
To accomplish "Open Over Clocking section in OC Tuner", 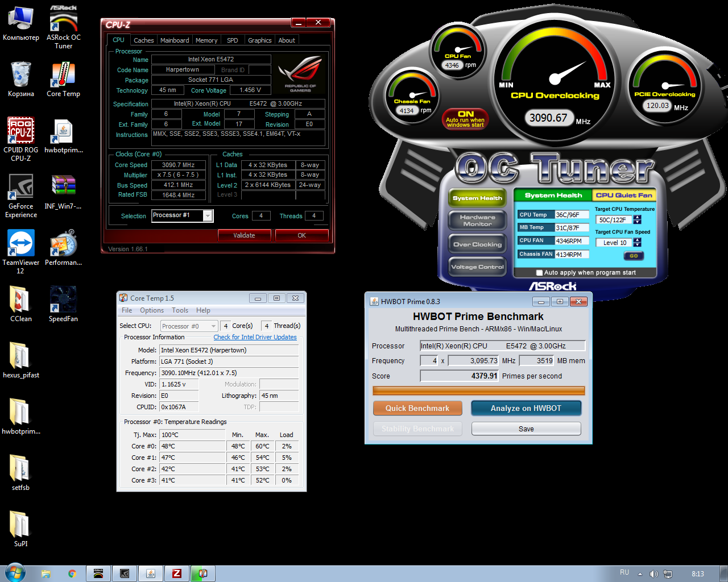I will [x=477, y=244].
